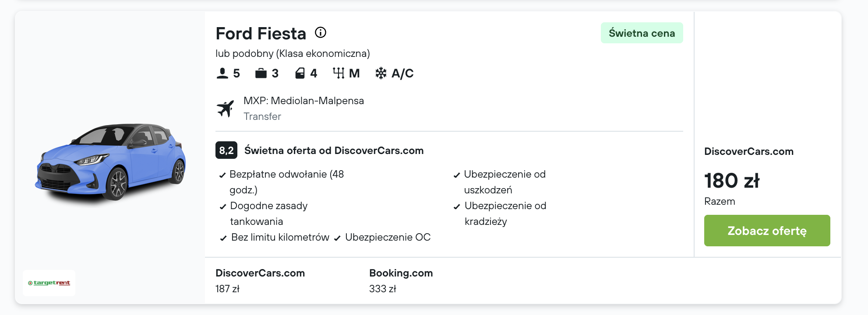Open the Ford Fiesta info icon

(321, 33)
